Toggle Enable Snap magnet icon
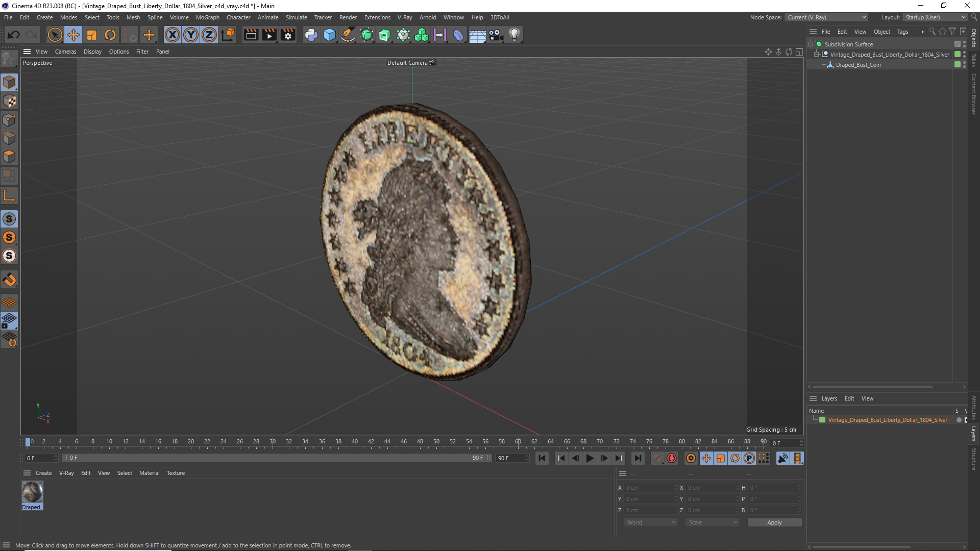 pyautogui.click(x=10, y=280)
